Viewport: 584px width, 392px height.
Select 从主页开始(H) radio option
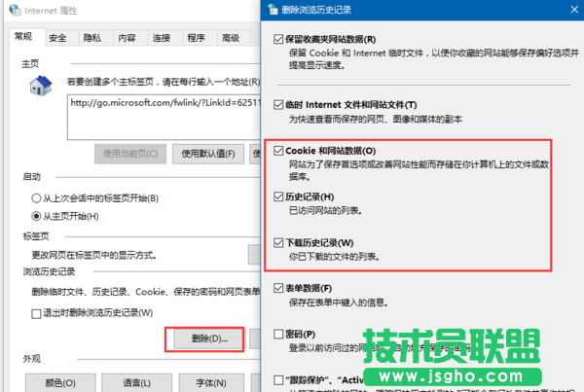coord(36,216)
